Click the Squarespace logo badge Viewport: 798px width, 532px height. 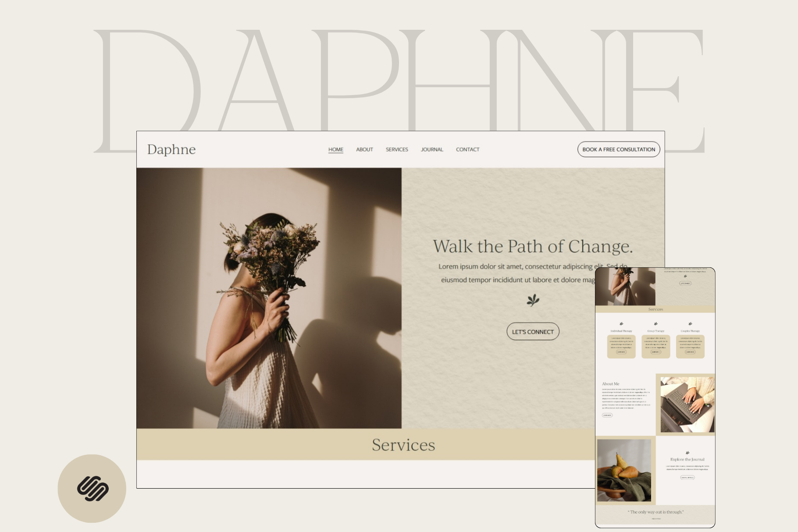tap(92, 488)
